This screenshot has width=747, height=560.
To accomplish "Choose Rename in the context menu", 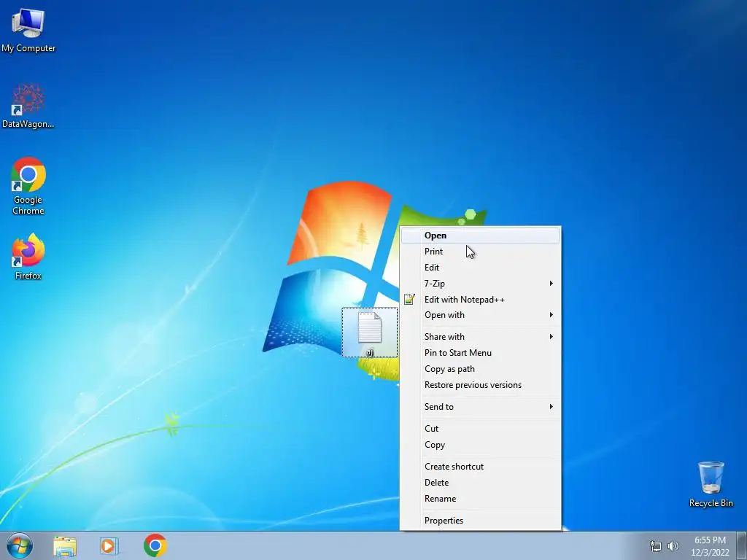I will [x=480, y=499].
